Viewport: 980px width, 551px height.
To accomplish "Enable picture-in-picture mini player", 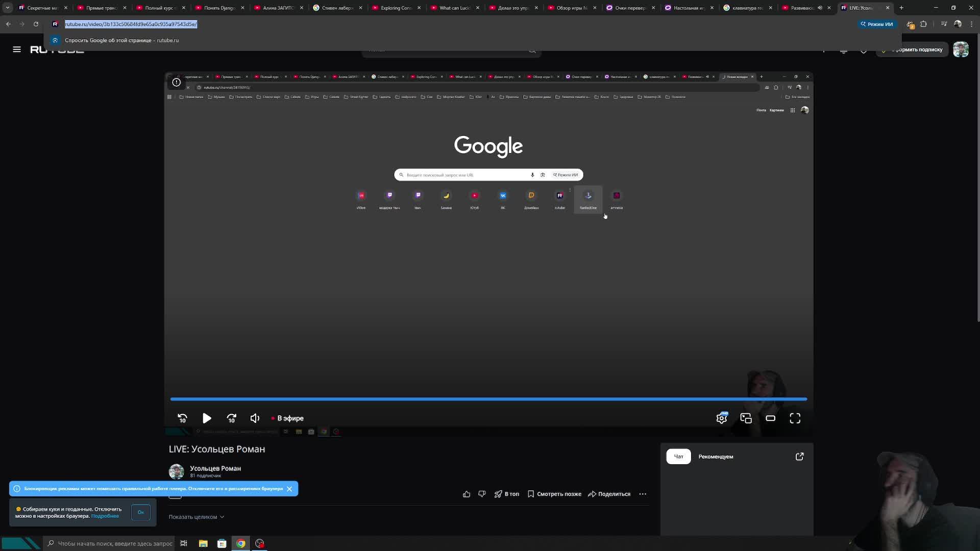I will tap(746, 418).
